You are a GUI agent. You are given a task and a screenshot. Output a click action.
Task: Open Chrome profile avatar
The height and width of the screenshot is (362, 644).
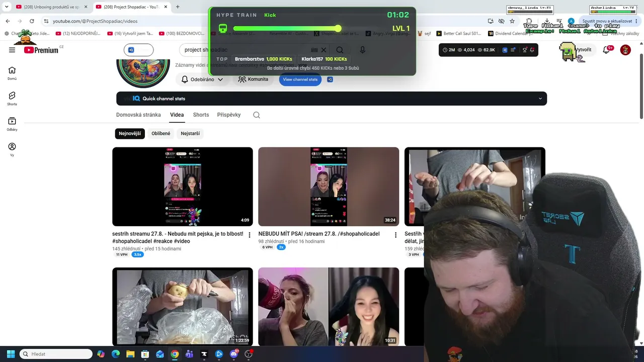click(x=571, y=21)
